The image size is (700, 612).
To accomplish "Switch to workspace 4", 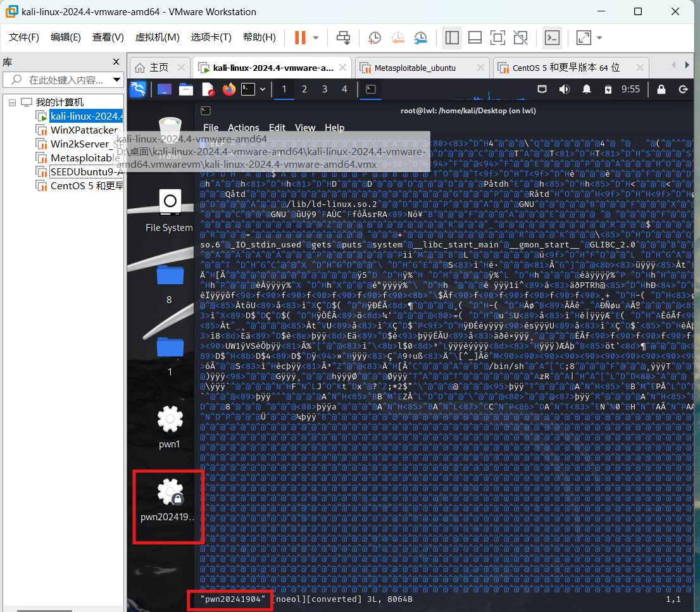I will (344, 89).
